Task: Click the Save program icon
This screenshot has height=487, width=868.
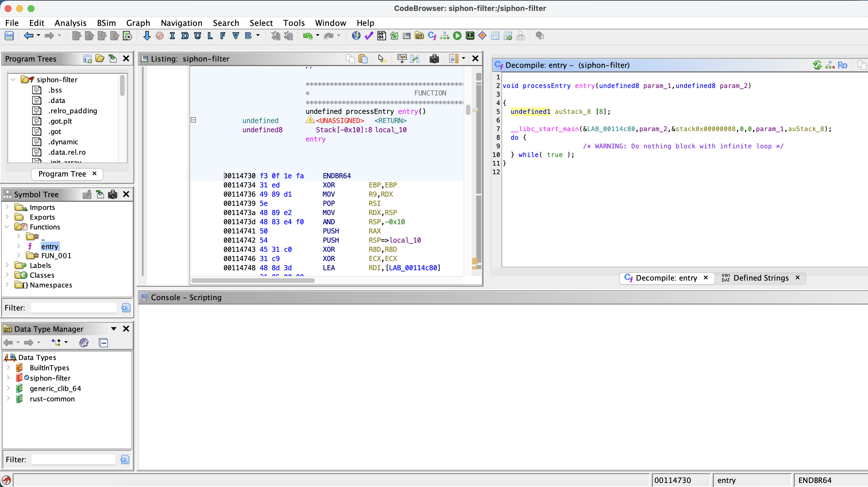Action: tap(9, 36)
